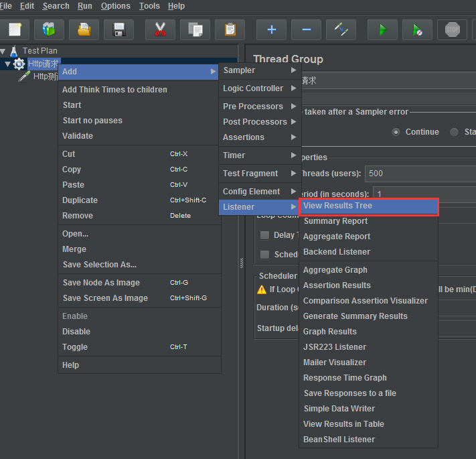Image resolution: width=476 pixels, height=459 pixels.
Task: Choose View Results Tree listener
Action: pyautogui.click(x=368, y=206)
